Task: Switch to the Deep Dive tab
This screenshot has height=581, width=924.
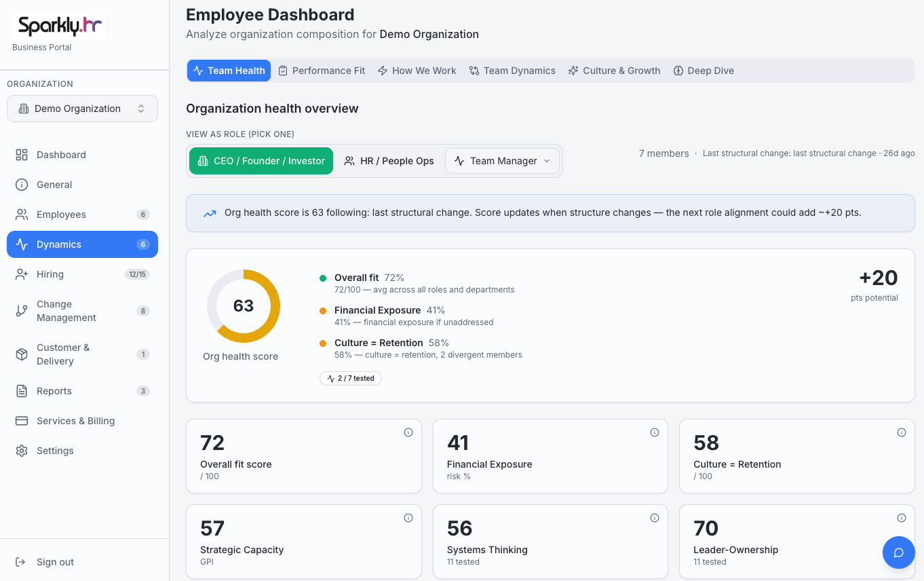Action: pyautogui.click(x=704, y=71)
